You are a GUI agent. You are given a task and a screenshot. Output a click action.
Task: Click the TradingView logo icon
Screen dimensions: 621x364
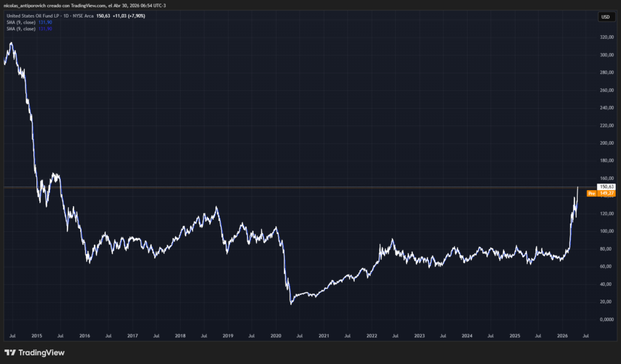10,352
